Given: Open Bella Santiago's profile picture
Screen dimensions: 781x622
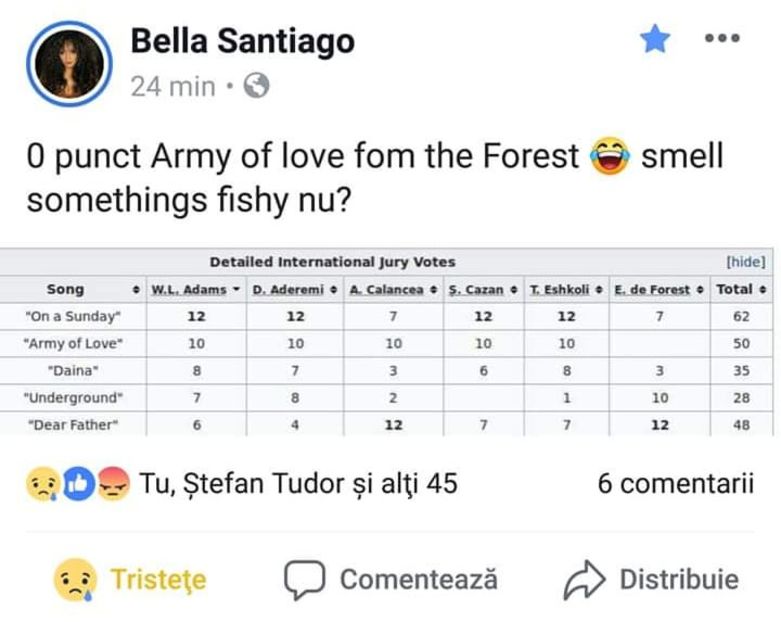Looking at the screenshot, I should [x=69, y=62].
